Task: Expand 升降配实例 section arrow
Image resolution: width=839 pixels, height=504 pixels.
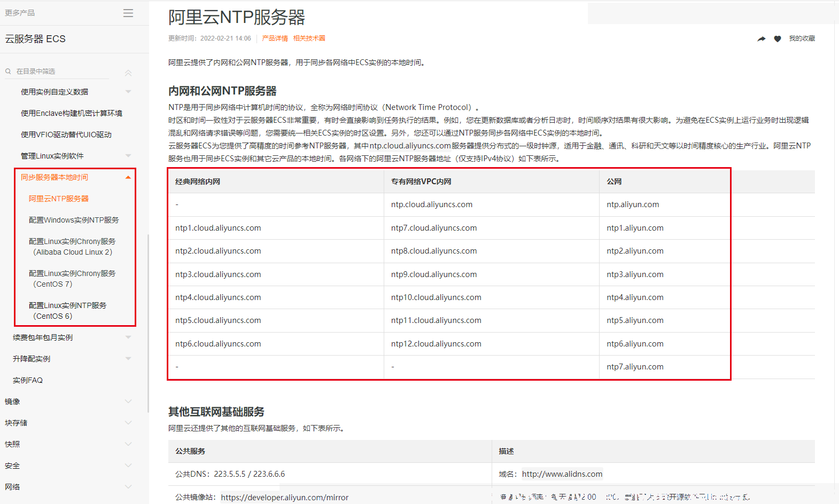Action: [128, 359]
